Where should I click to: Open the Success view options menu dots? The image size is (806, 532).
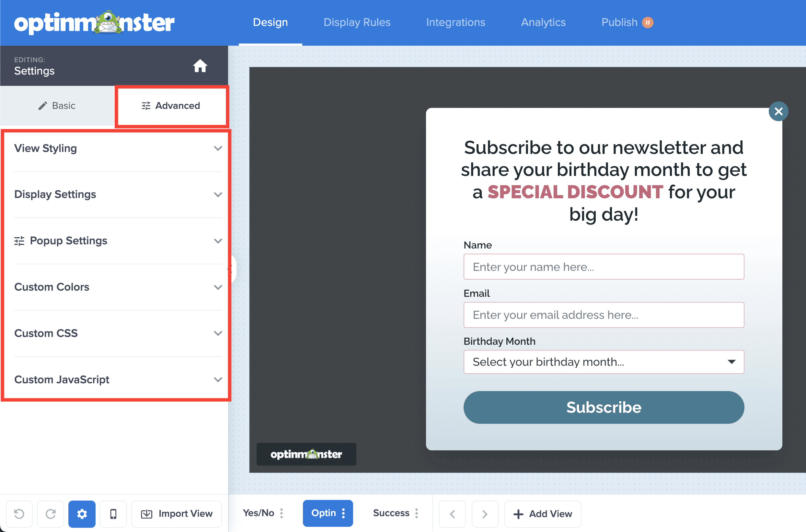417,513
